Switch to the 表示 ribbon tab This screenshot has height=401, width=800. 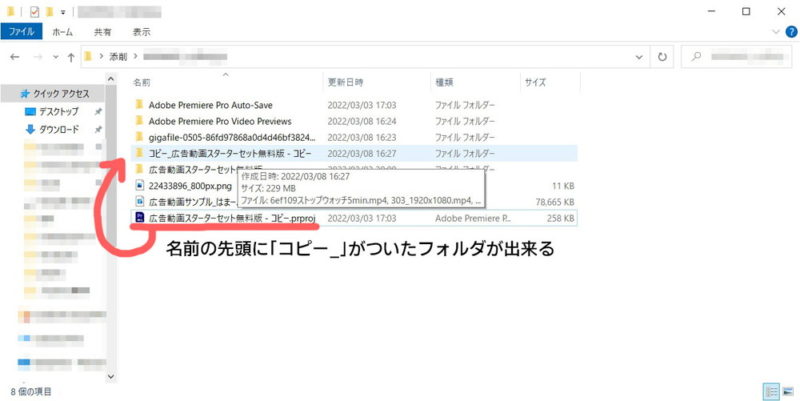click(x=141, y=32)
